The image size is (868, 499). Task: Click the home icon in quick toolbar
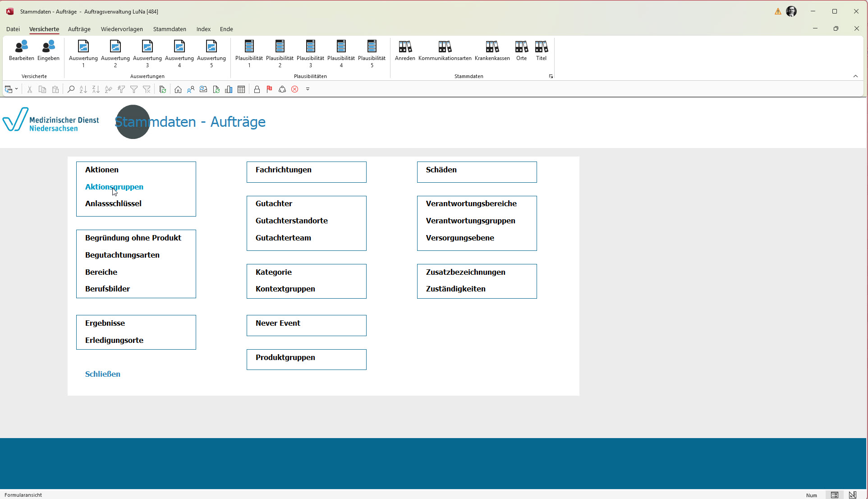tap(178, 89)
